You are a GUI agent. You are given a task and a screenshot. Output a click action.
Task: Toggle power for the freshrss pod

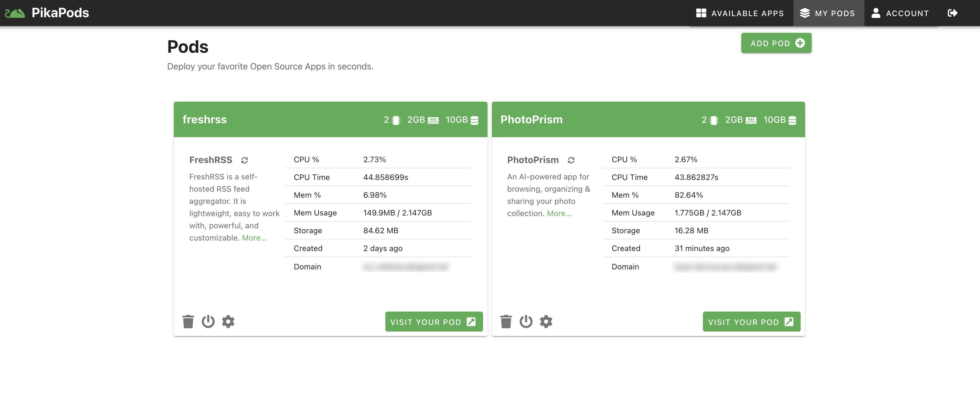pyautogui.click(x=208, y=322)
